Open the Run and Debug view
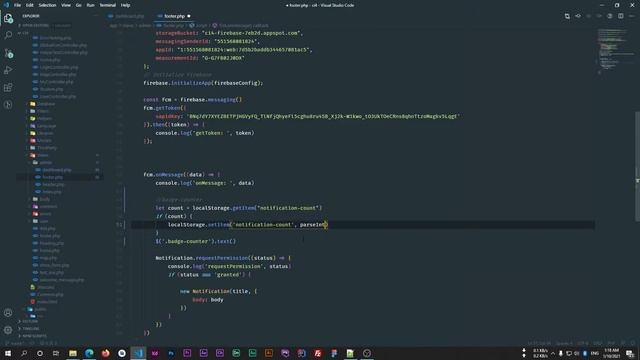640x360 pixels. click(x=8, y=70)
